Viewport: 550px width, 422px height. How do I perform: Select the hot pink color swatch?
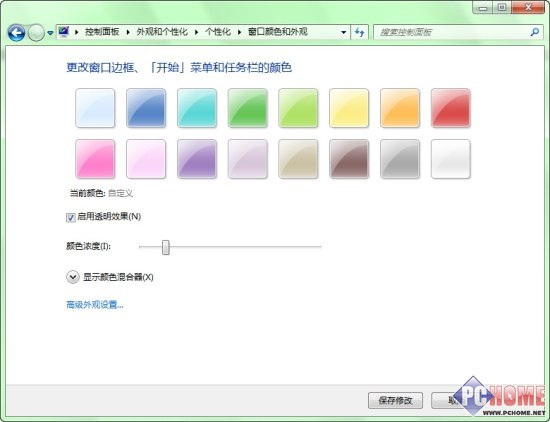click(x=95, y=159)
